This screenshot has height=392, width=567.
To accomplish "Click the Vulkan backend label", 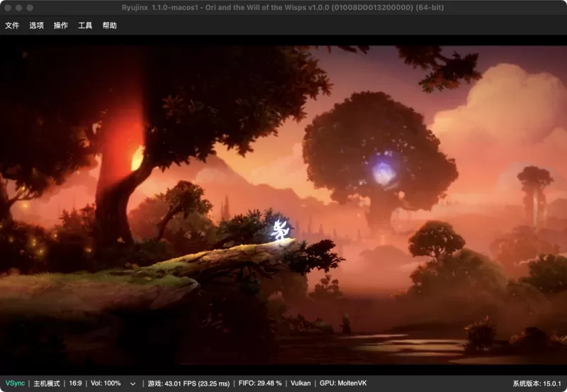I will coord(301,383).
